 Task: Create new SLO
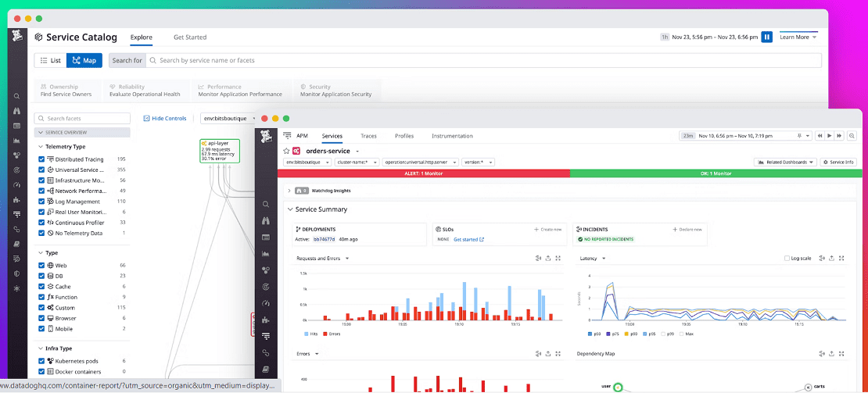coord(548,229)
